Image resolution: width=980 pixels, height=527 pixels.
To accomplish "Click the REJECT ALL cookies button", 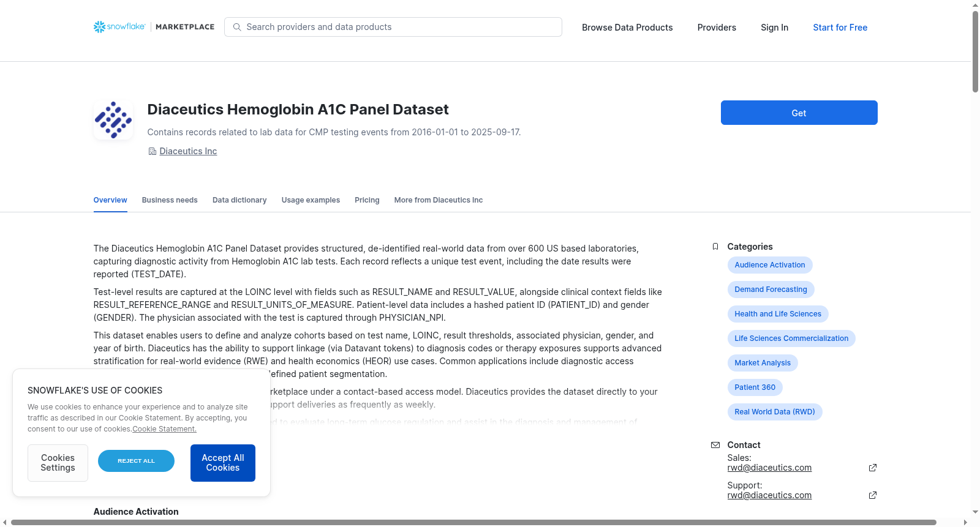I will pyautogui.click(x=136, y=461).
